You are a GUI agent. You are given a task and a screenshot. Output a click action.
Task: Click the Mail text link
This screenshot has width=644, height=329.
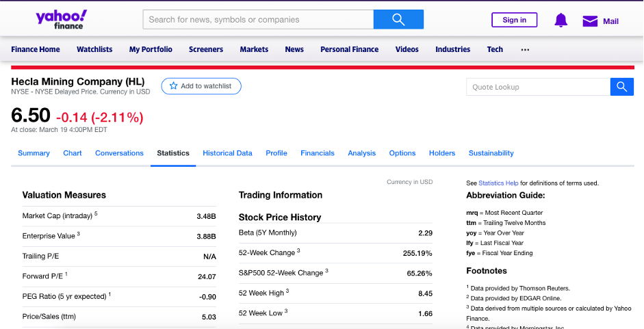(610, 21)
